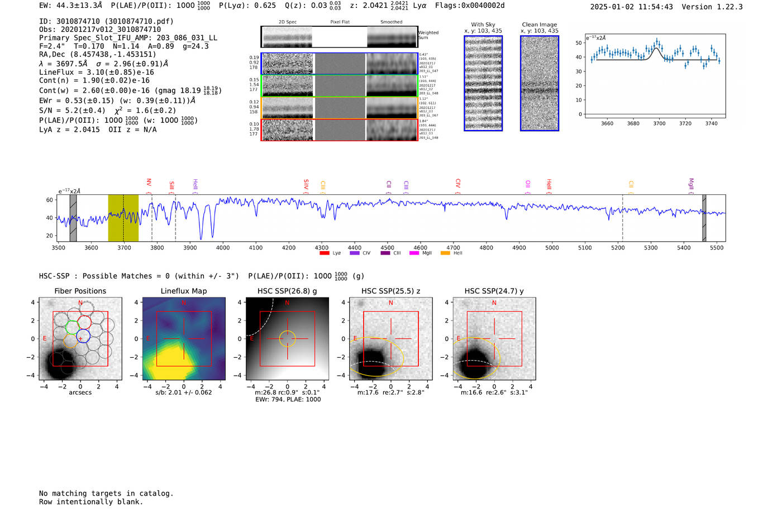Viewport: 782px width, 532px height.
Task: Click the orange fiber circle in Fiber Positions
Action: (70, 341)
